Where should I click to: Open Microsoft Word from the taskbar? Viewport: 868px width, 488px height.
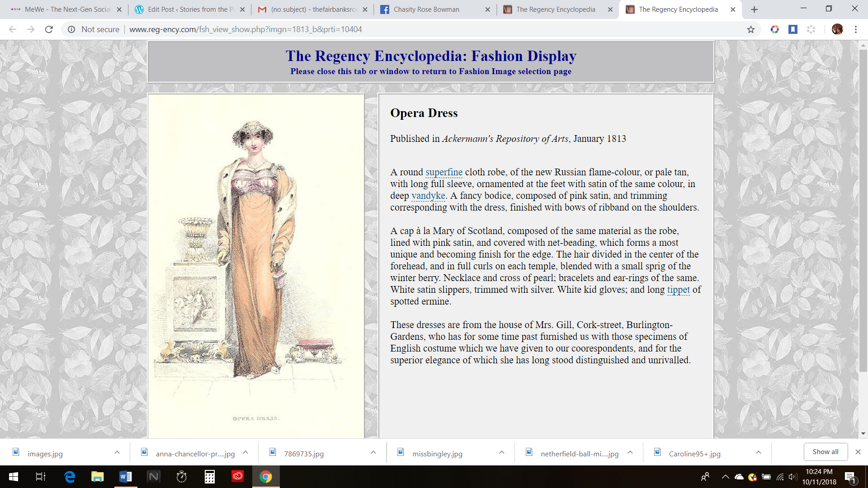[x=125, y=476]
